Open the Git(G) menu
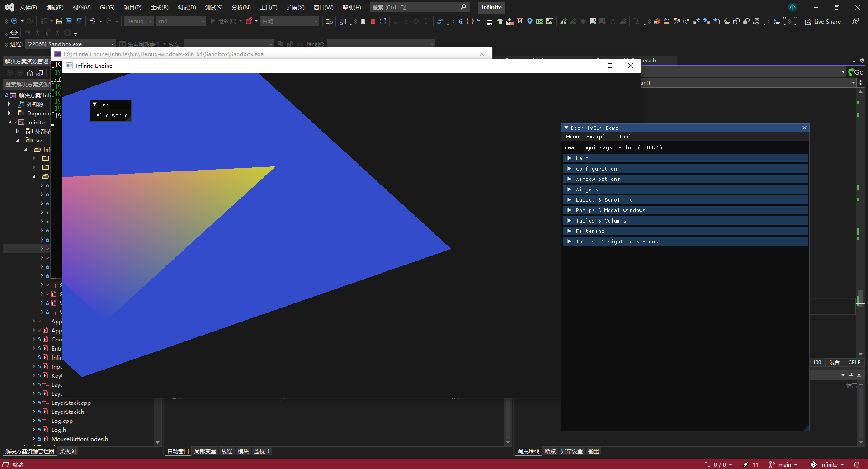 tap(107, 8)
